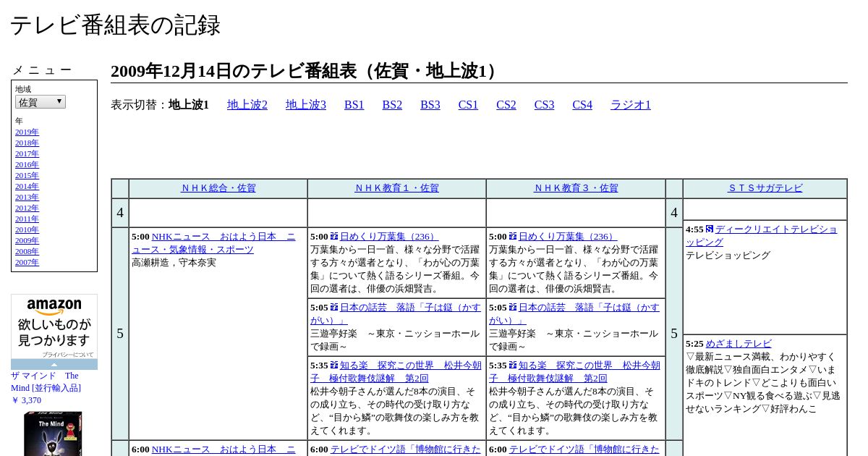Open 日めくり万葉集（236） in ＮＨＫ教育３ column
Image resolution: width=868 pixels, height=456 pixels.
567,237
